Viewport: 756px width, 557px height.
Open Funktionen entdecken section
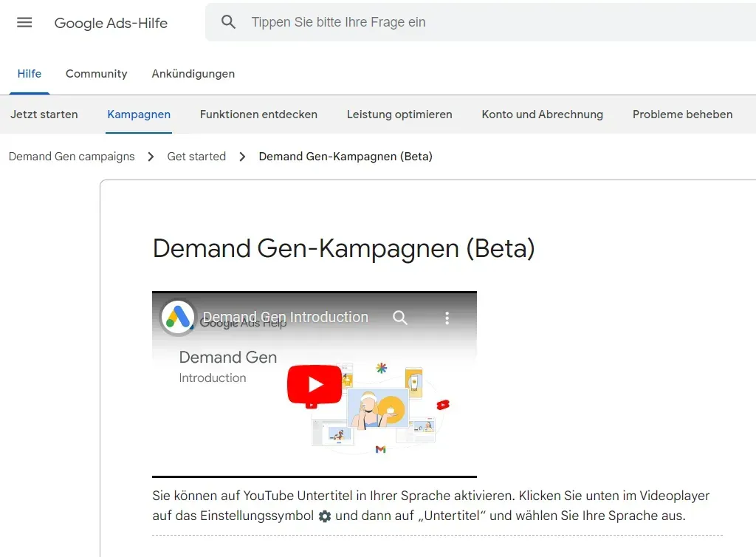258,115
